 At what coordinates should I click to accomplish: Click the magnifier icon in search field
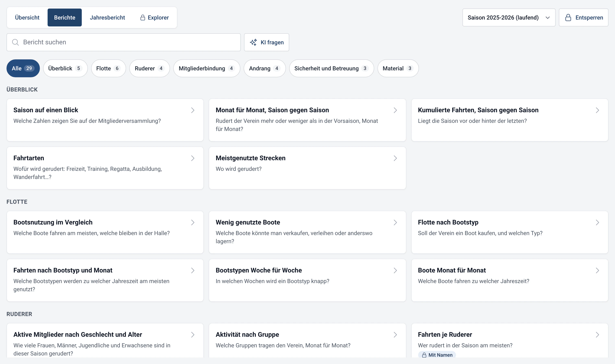[x=15, y=42]
